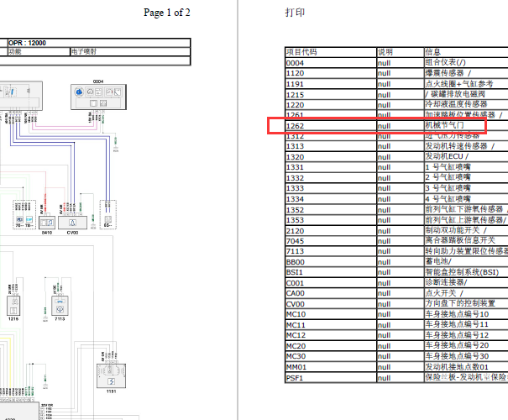
Task: Click the 打印 print label
Action: (x=296, y=13)
